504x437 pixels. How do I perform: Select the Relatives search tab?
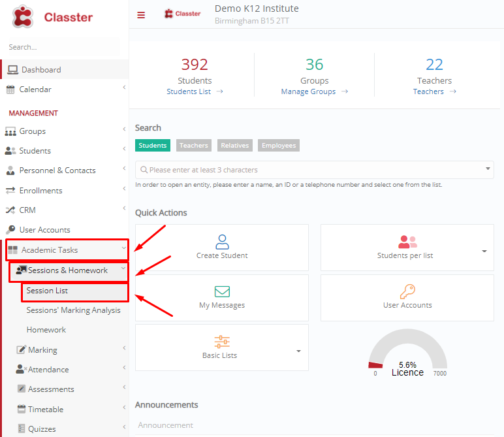(235, 146)
